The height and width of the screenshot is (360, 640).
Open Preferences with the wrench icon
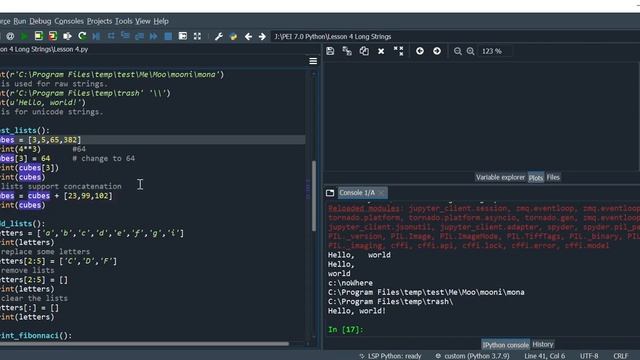pyautogui.click(x=219, y=36)
